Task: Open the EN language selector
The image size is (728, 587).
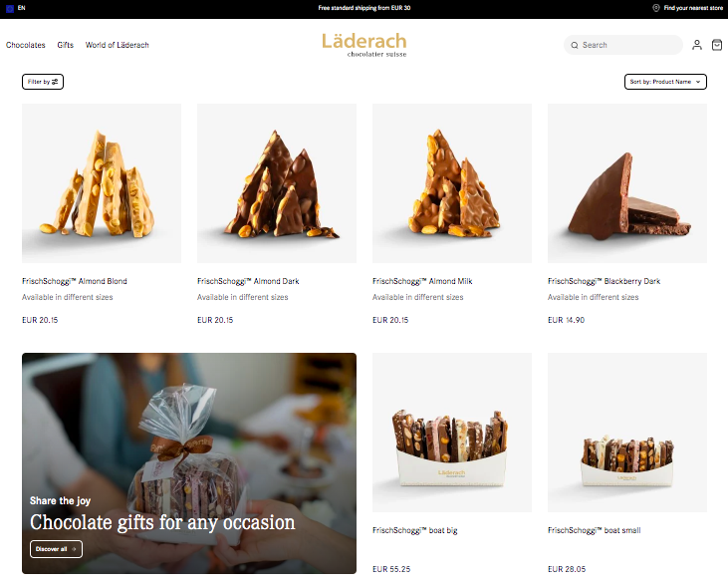Action: [21, 8]
